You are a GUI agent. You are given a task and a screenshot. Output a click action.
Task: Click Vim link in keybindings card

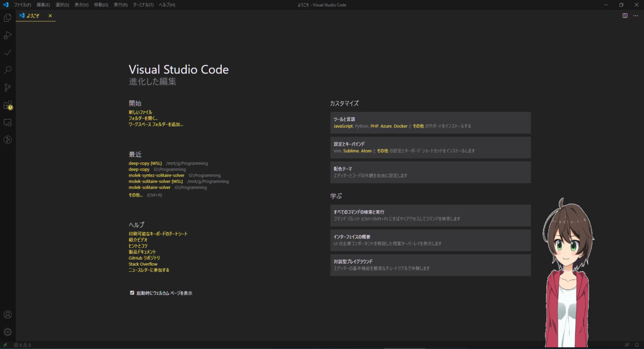(338, 151)
